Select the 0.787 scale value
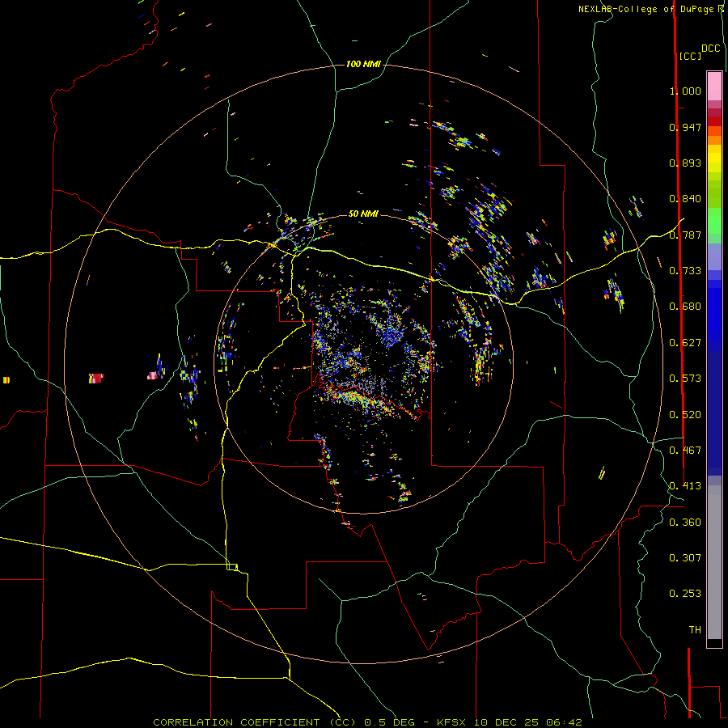The image size is (728, 728). [685, 235]
